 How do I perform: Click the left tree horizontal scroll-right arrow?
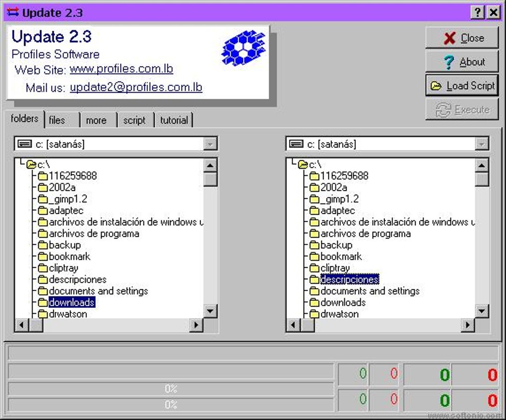[196, 325]
